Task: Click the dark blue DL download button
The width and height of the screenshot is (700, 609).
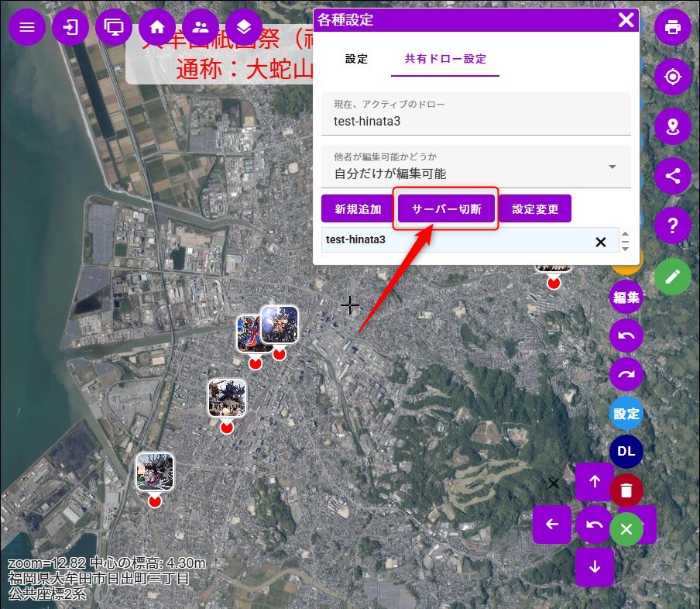Action: (626, 452)
